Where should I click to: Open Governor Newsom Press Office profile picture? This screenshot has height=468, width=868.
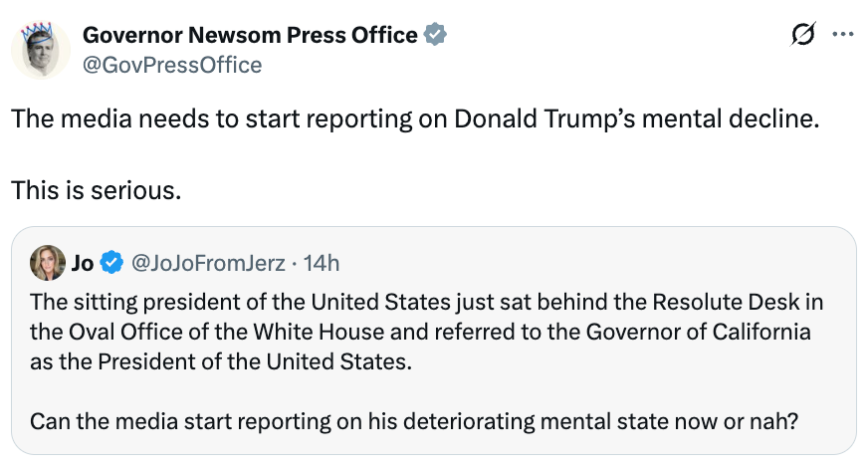pos(41,52)
